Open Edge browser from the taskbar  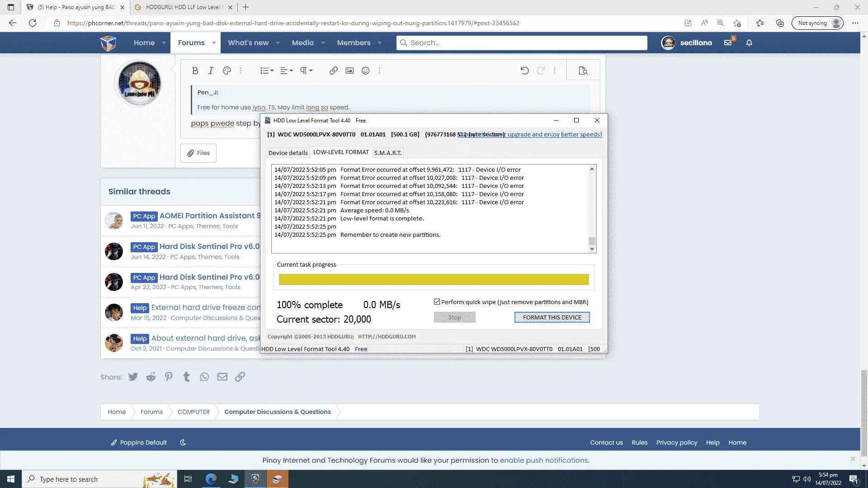pos(211,479)
